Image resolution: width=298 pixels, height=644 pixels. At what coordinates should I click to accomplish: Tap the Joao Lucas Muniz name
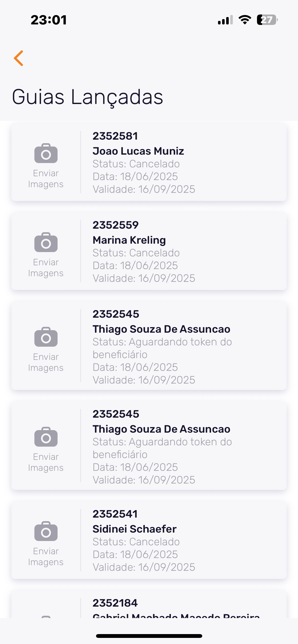pos(138,151)
